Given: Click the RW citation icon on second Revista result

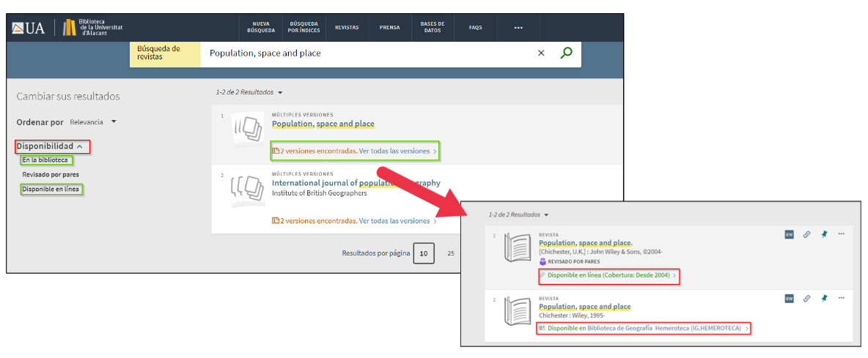Looking at the screenshot, I should point(790,298).
